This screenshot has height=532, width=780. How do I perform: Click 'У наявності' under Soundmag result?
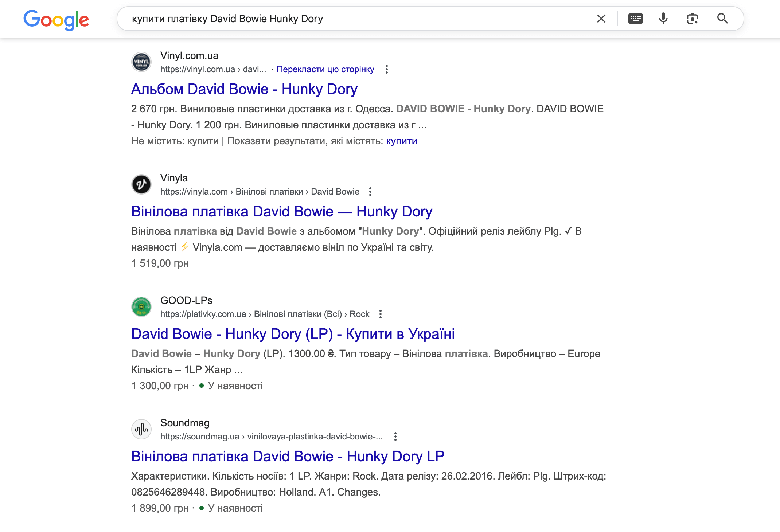pos(235,508)
